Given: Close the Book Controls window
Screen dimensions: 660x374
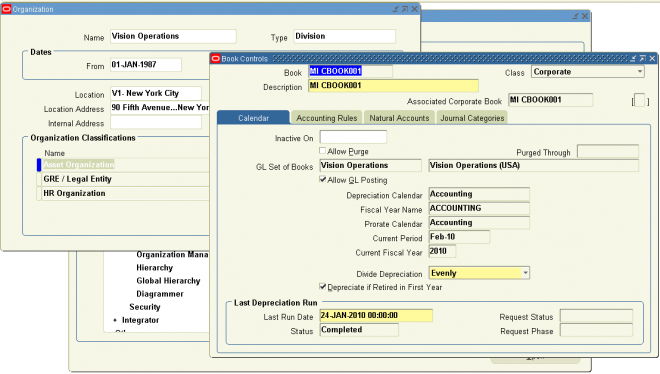Looking at the screenshot, I should point(652,58).
